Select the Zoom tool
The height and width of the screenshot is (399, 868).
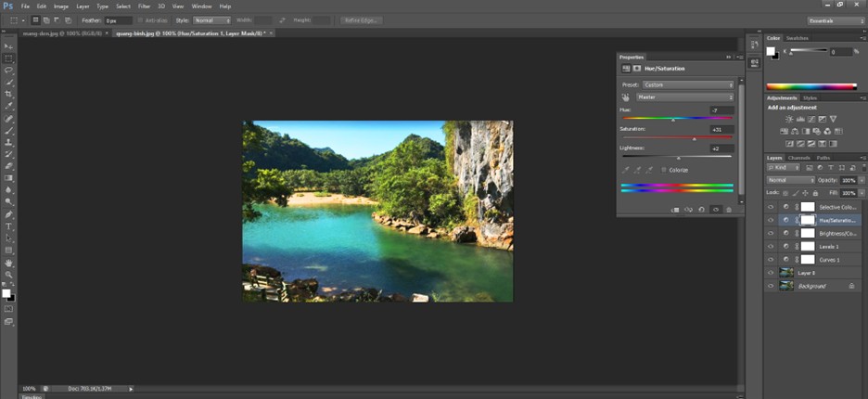(8, 275)
